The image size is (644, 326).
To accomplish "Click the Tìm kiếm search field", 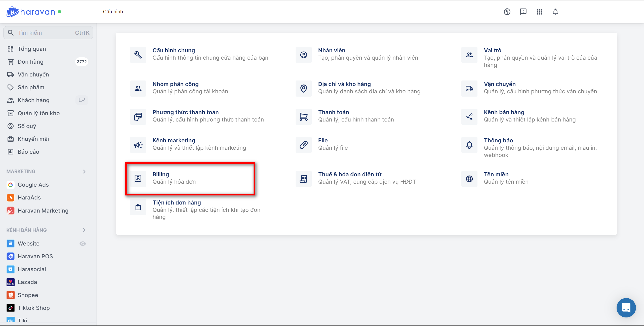I will coord(45,33).
